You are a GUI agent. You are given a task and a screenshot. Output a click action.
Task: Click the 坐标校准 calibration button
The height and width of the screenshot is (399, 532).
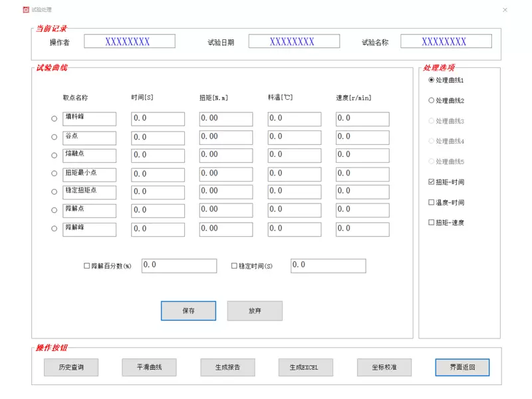384,367
